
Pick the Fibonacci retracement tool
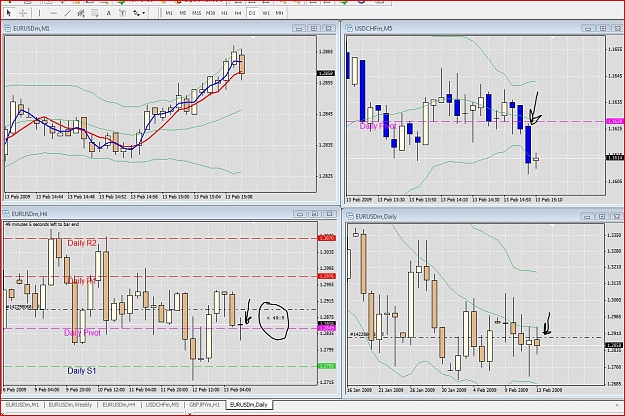(x=94, y=13)
